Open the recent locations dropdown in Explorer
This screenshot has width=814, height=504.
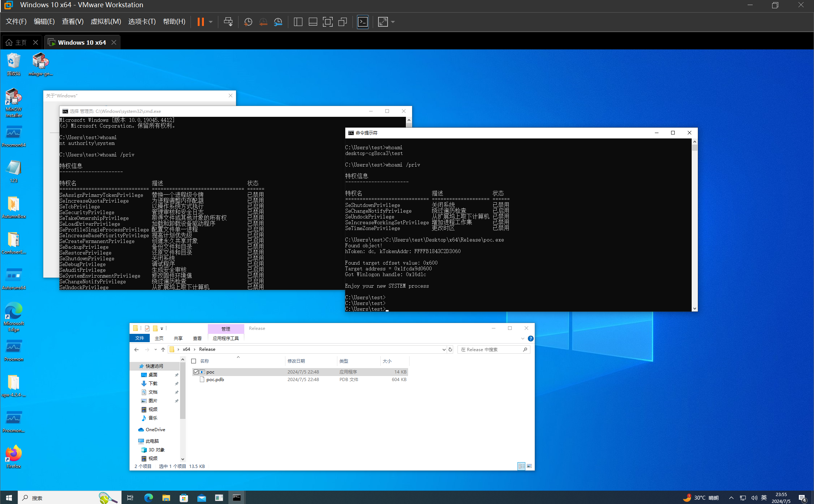(x=156, y=349)
